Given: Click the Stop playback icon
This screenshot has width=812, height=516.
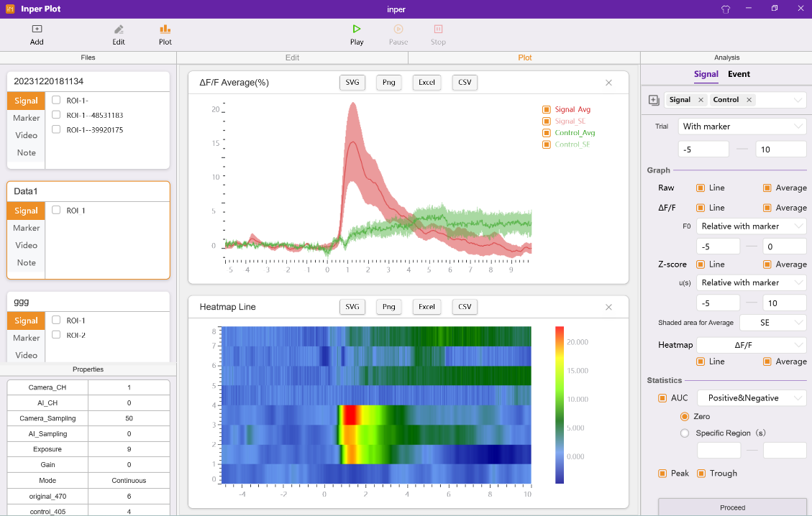Looking at the screenshot, I should click(x=438, y=29).
